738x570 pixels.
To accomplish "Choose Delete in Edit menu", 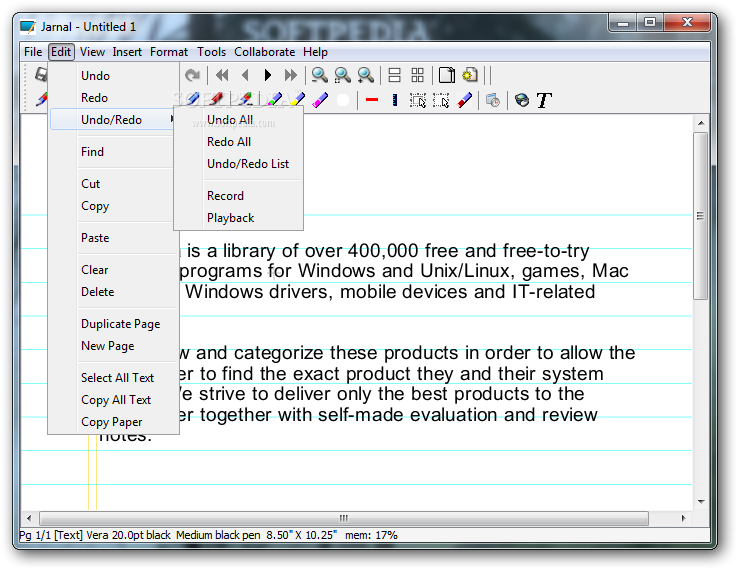I will [112, 292].
